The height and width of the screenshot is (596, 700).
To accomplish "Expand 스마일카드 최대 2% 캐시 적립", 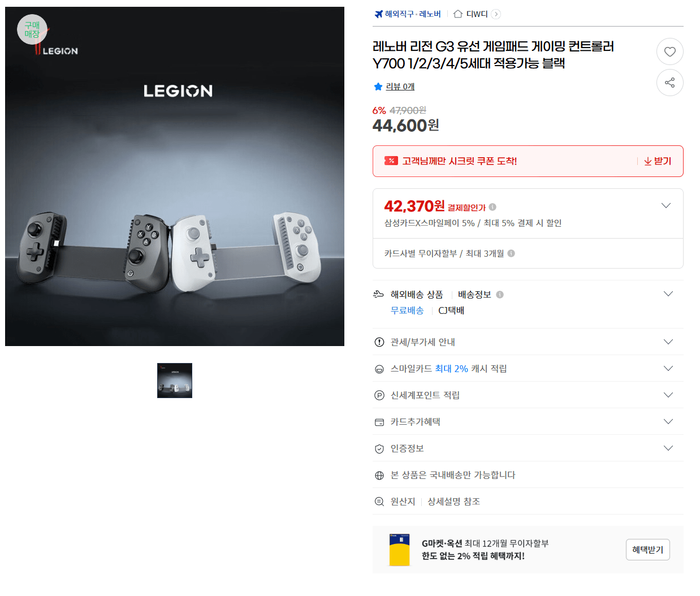I will tap(528, 368).
